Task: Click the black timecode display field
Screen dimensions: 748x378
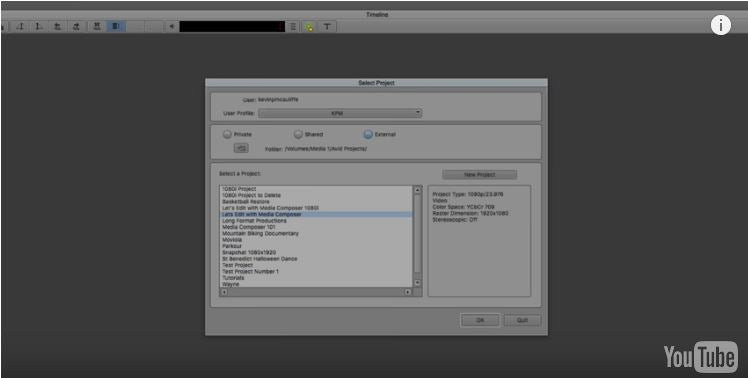Action: (x=232, y=27)
